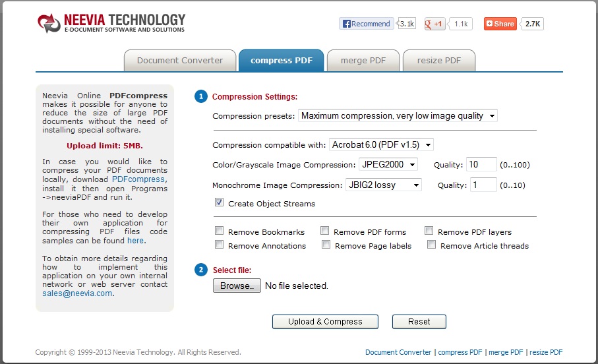This screenshot has width=598, height=364.
Task: Click the 3.1k Facebook count bubble
Action: click(x=407, y=24)
